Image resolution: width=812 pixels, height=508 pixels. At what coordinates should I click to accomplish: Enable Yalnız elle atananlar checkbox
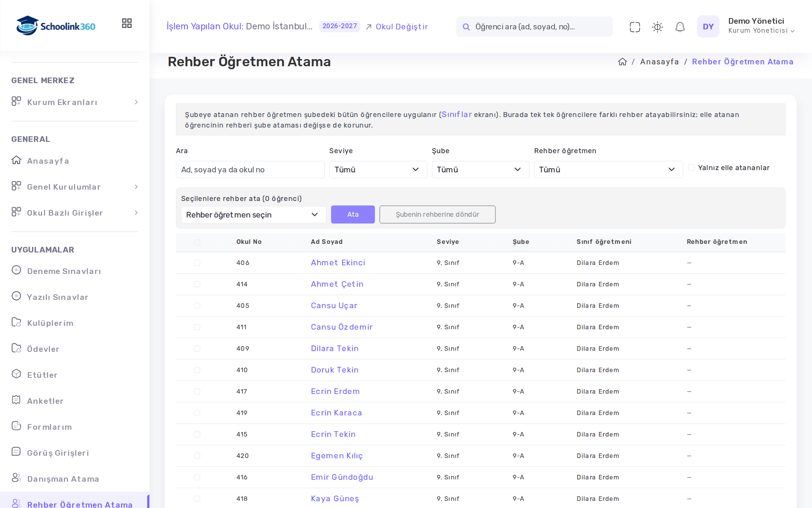point(691,168)
